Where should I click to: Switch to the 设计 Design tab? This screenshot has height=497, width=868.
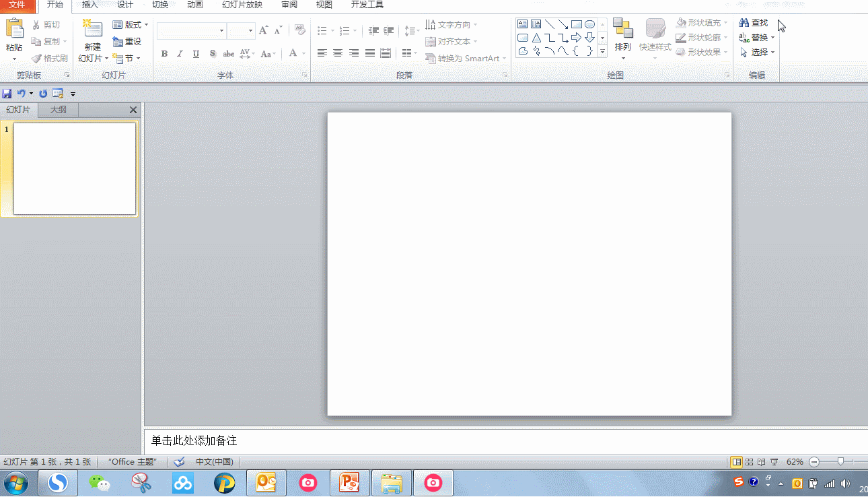[x=124, y=5]
